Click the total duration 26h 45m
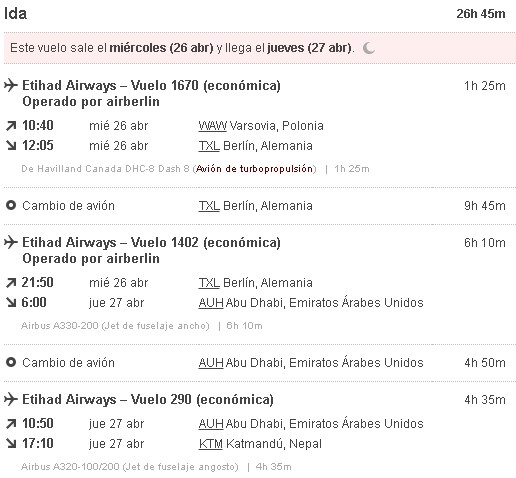Image resolution: width=516 pixels, height=478 pixels. (x=481, y=14)
